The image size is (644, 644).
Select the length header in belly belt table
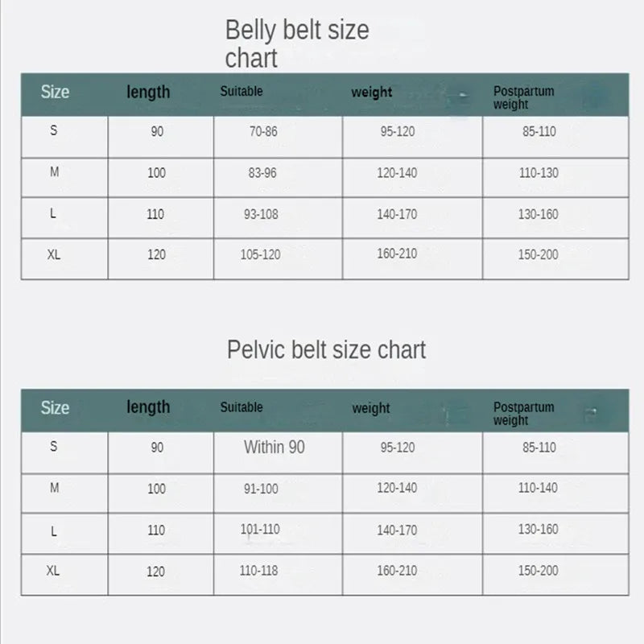coord(148,93)
